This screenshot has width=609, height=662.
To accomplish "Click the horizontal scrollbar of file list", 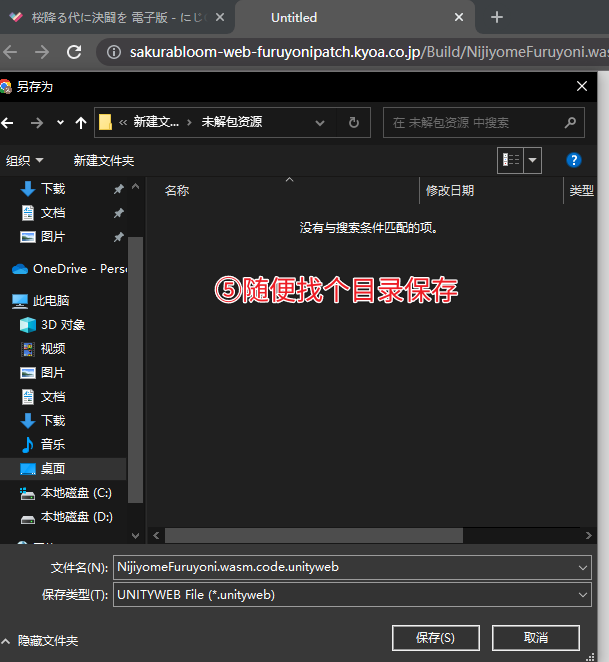I will 313,535.
